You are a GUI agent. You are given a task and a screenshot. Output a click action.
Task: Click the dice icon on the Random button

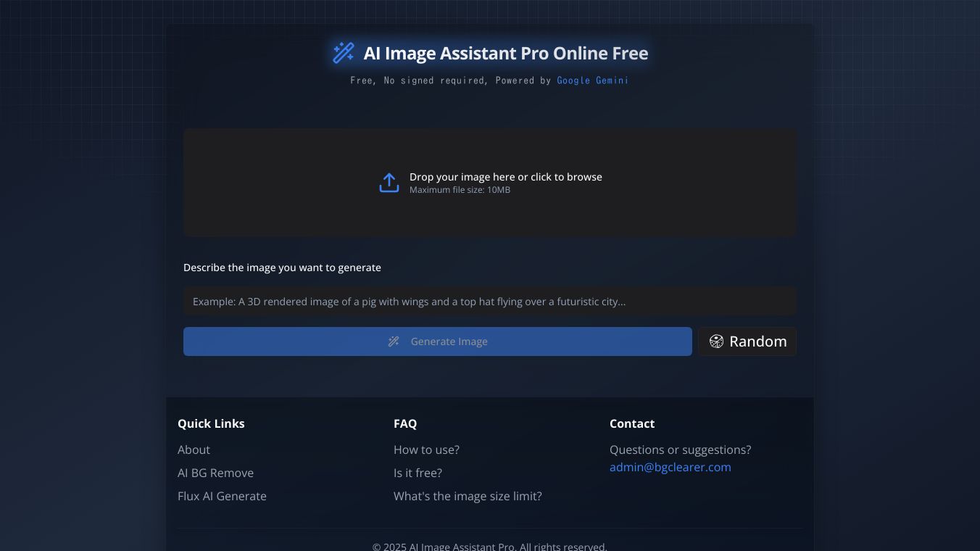point(716,341)
